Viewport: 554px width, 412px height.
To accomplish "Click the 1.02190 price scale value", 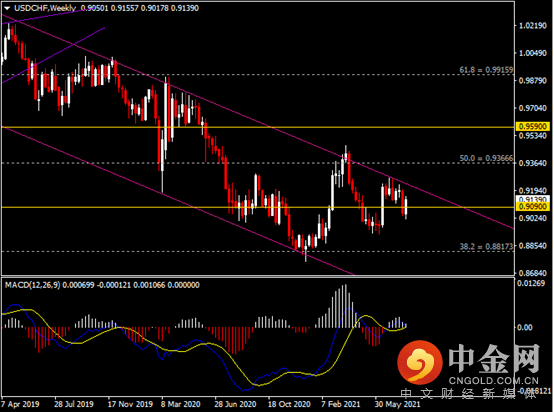I will coord(533,25).
